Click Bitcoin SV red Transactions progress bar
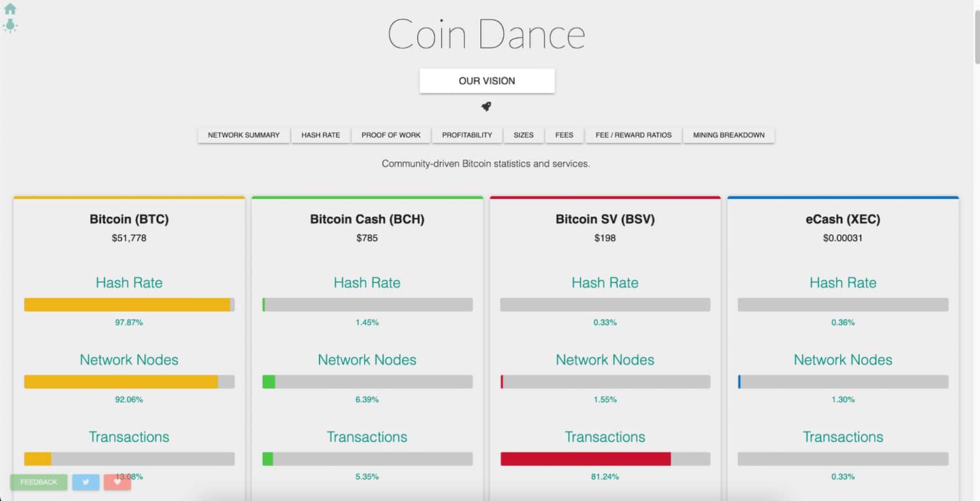Viewport: 980px width, 501px height. 605,459
